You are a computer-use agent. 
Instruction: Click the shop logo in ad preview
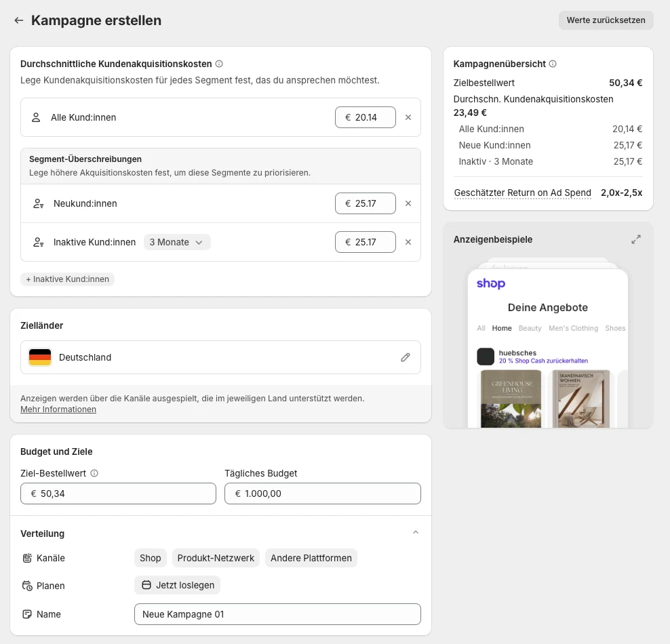[491, 283]
